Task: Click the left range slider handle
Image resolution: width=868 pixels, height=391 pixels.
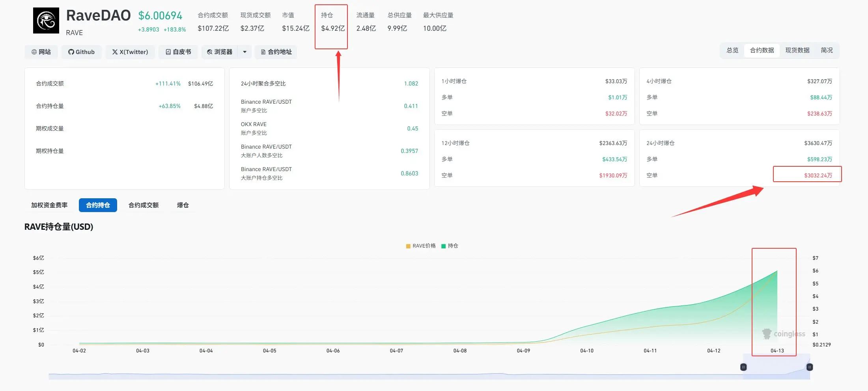Action: click(743, 367)
